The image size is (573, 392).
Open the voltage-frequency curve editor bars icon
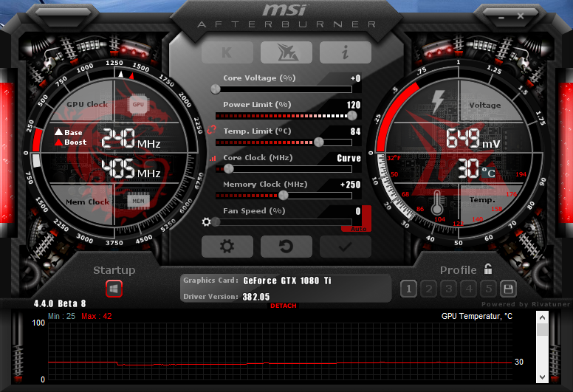[213, 159]
